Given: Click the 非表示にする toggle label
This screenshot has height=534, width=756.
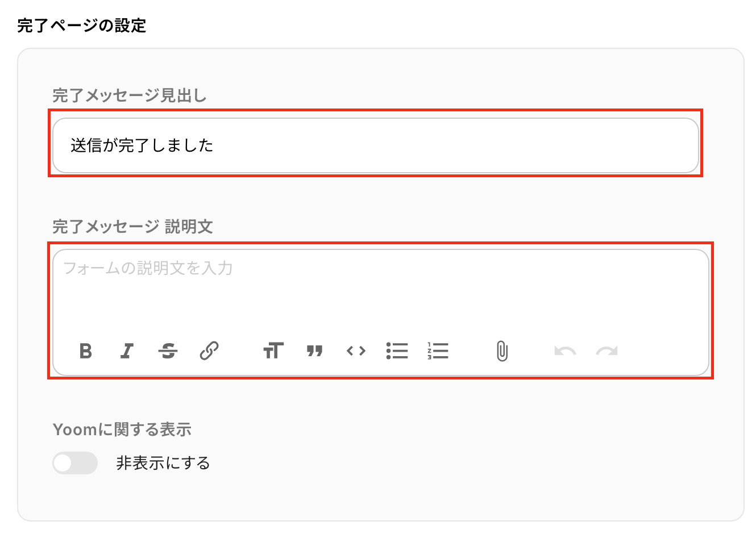Looking at the screenshot, I should point(163,463).
